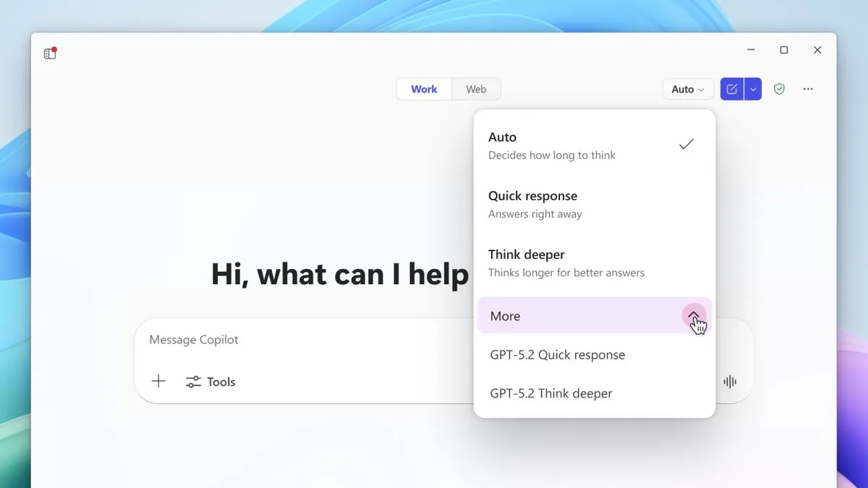
Task: Click the plus icon to attach content
Action: (158, 381)
